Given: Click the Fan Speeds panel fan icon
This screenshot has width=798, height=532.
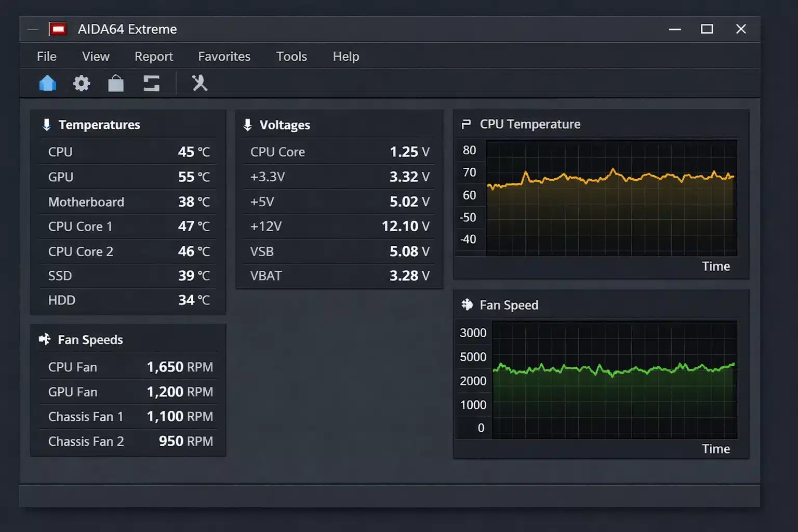Looking at the screenshot, I should pos(45,339).
